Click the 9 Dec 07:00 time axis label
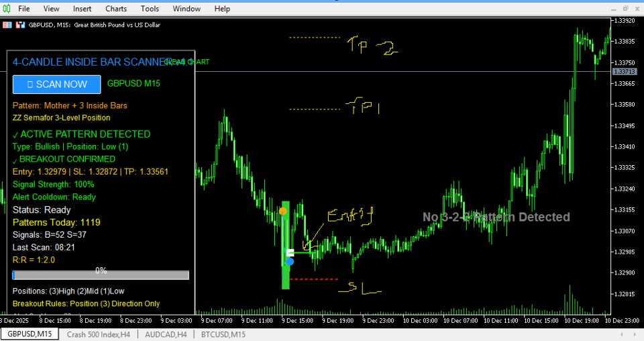The image size is (644, 341). point(217,320)
